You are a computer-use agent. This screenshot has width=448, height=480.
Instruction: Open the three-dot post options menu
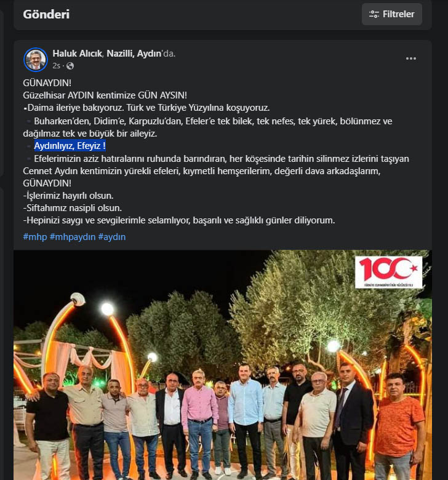click(x=410, y=58)
